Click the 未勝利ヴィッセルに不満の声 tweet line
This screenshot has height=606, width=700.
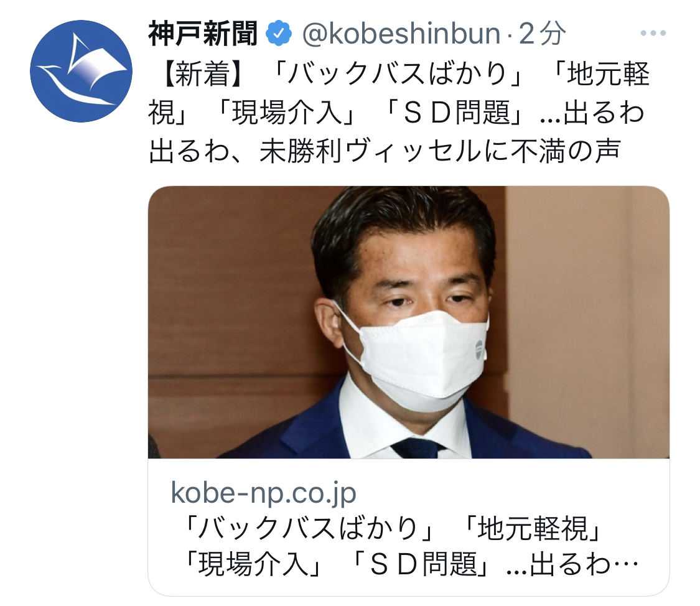tap(440, 151)
